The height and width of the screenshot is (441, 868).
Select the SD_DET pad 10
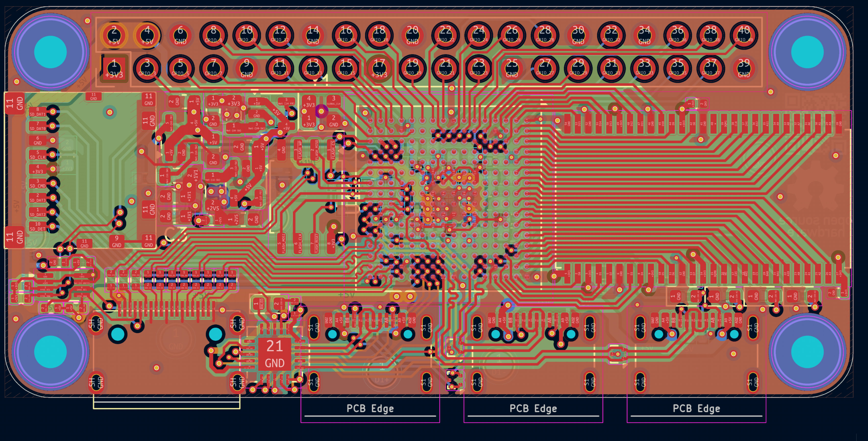38,226
